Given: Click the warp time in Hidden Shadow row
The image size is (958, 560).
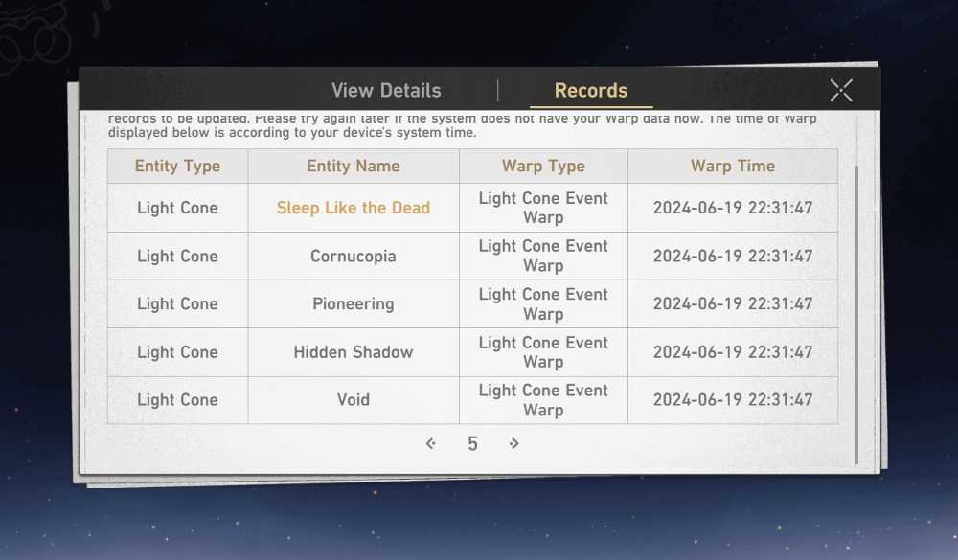Looking at the screenshot, I should point(733,351).
